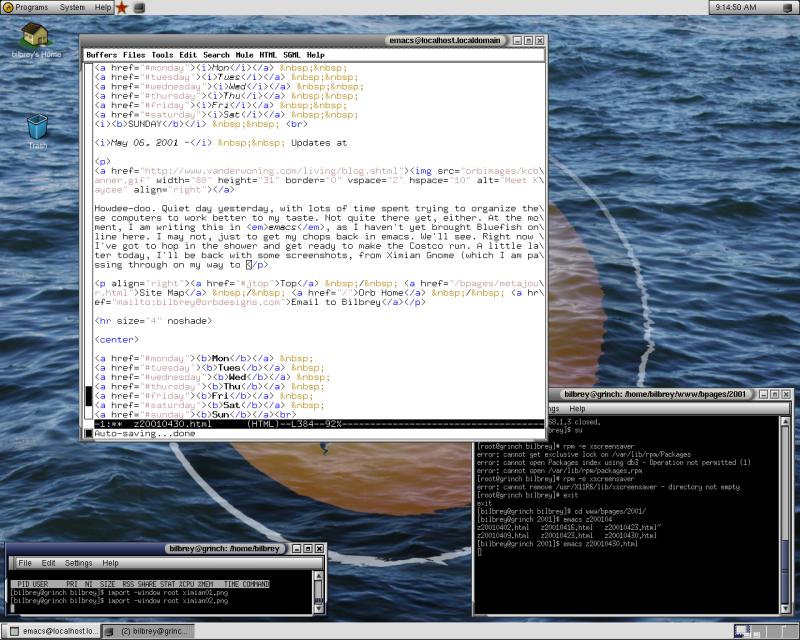800x640 pixels.
Task: Close the bottom-left bilbrey terminal window
Action: point(320,548)
